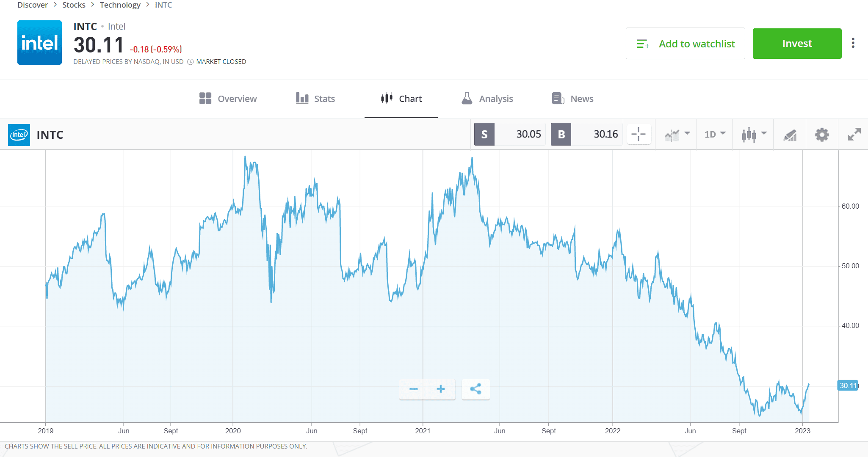This screenshot has height=457, width=868.
Task: Click the buy price 30.16
Action: 605,135
